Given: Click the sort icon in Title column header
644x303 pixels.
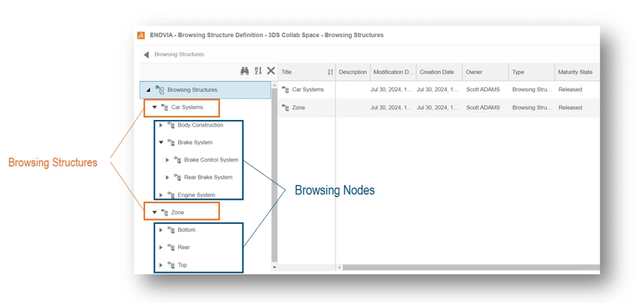Looking at the screenshot, I should (330, 72).
